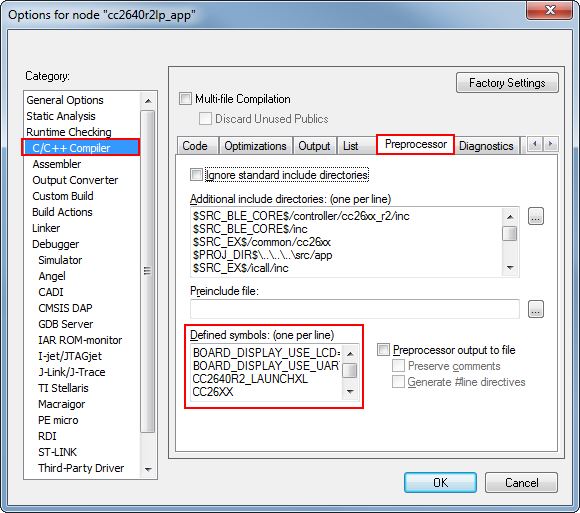Click browse button for additional include directories
The height and width of the screenshot is (513, 580).
coord(536,216)
